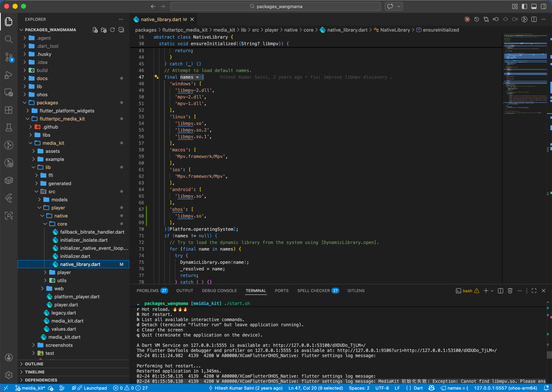Click New File icon in Explorer header

pos(95,30)
